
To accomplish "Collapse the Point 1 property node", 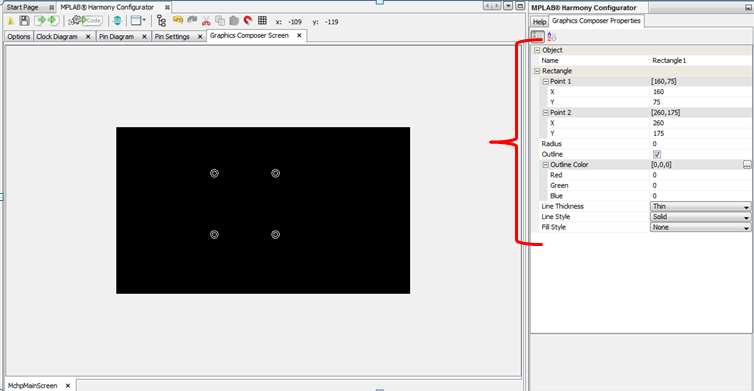I will 546,81.
